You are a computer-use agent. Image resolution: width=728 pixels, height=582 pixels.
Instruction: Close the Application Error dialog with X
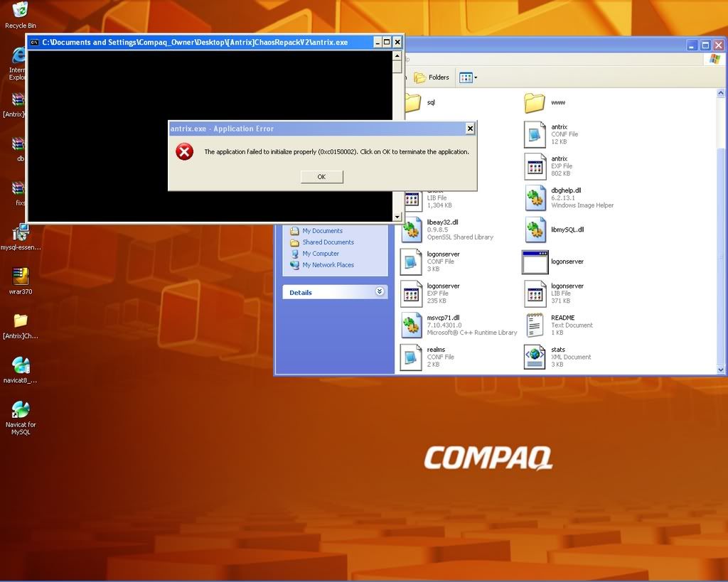470,129
